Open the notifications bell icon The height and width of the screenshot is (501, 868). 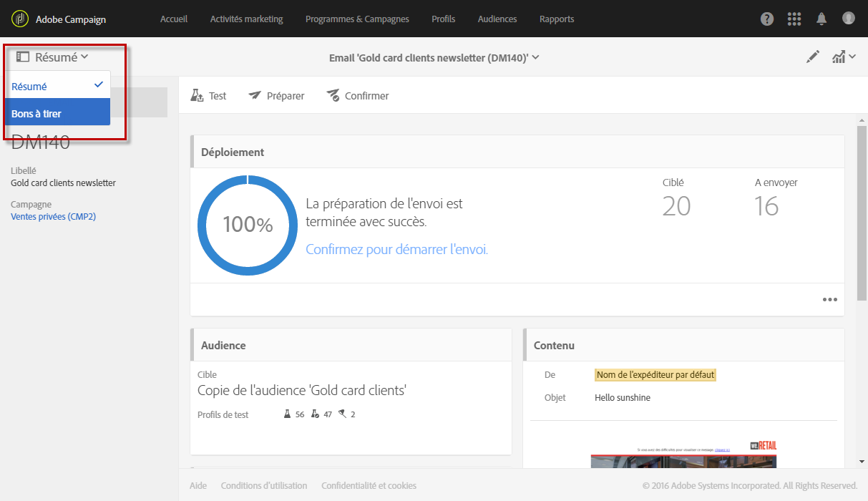pos(821,19)
